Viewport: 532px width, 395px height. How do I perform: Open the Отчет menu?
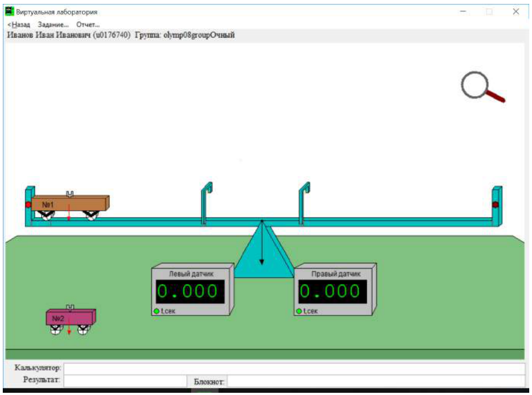[88, 24]
